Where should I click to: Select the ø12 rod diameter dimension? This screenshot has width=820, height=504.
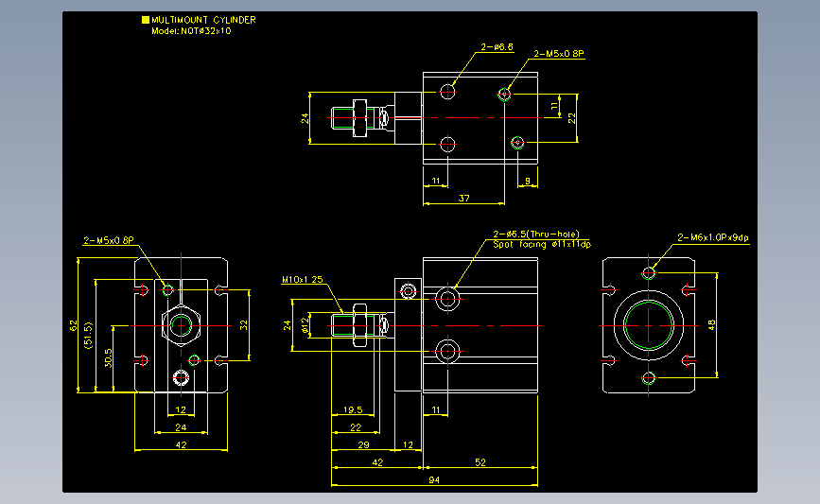(x=305, y=325)
